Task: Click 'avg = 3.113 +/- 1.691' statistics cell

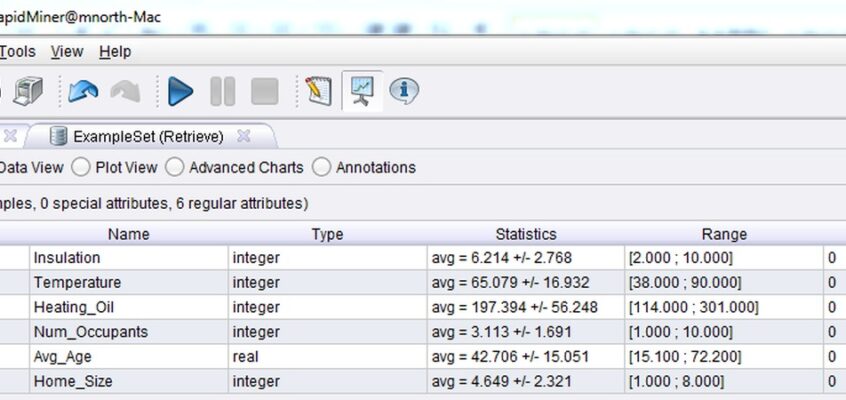Action: tap(526, 332)
